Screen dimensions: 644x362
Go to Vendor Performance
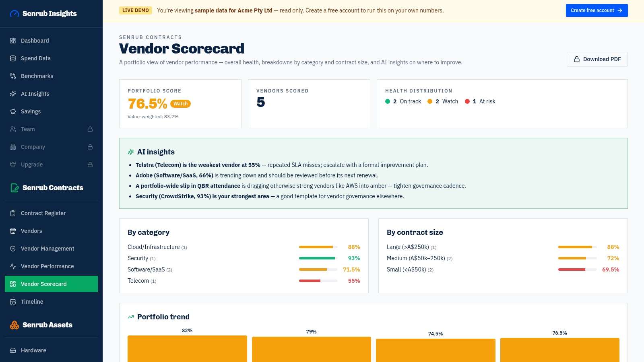pos(51,266)
